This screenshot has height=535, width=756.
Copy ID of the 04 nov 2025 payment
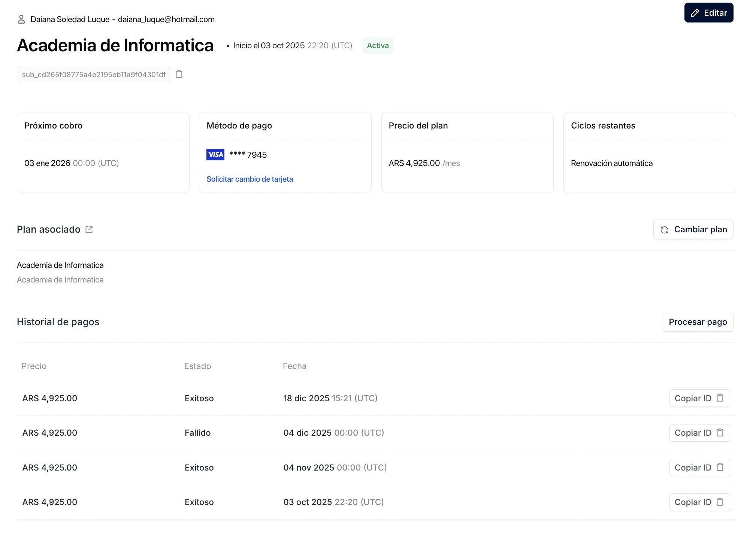700,468
